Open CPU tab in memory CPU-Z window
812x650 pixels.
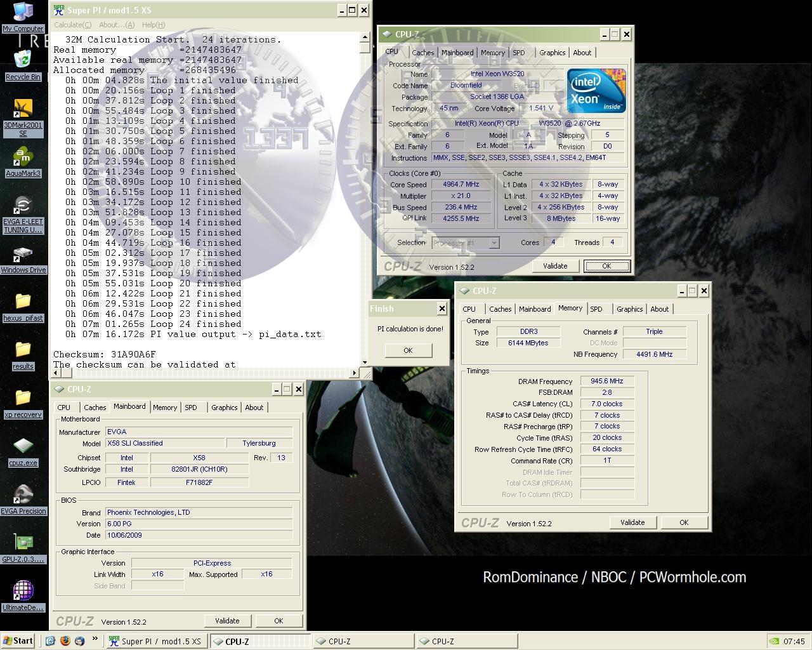pos(469,309)
